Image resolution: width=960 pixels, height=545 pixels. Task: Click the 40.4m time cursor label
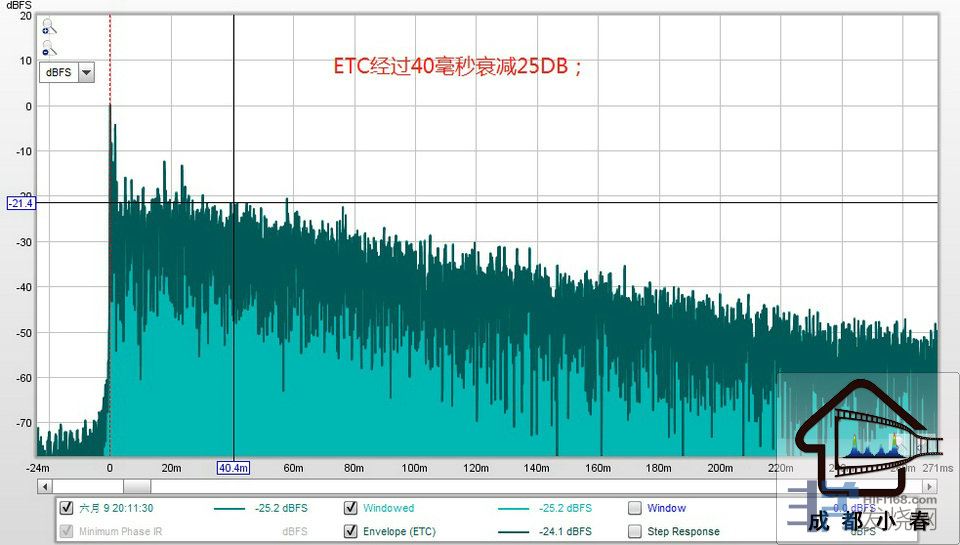click(x=234, y=467)
